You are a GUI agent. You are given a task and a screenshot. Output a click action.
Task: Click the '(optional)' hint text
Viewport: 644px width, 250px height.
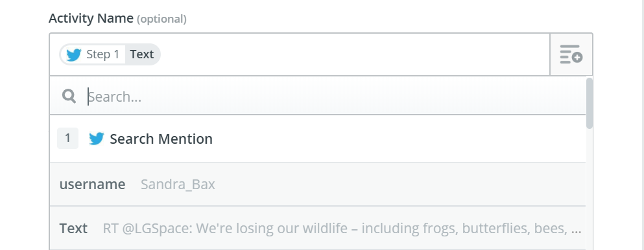[162, 19]
